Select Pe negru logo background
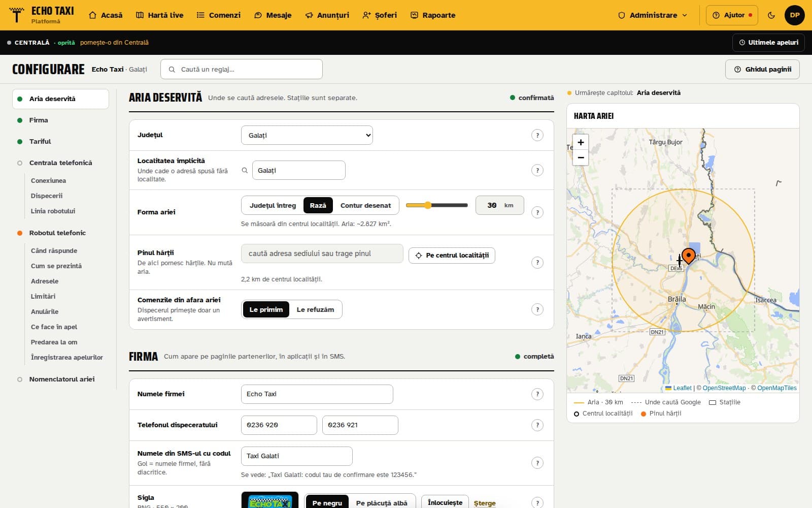The height and width of the screenshot is (508, 812). coord(327,502)
